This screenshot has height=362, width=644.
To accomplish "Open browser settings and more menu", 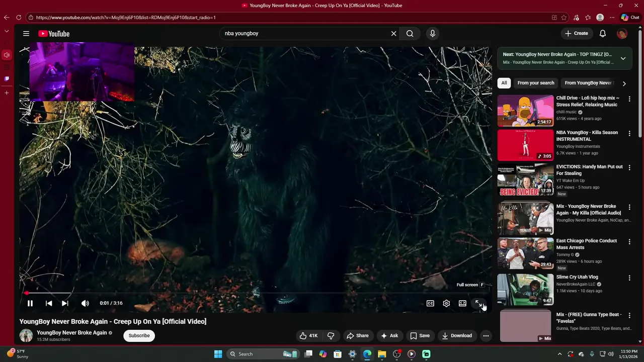I will coord(612,18).
